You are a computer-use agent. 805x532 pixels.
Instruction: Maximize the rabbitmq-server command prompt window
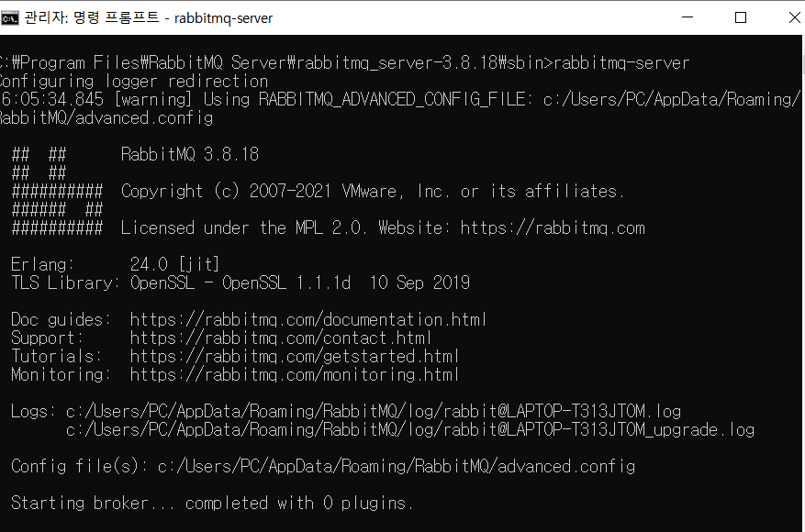pyautogui.click(x=741, y=17)
